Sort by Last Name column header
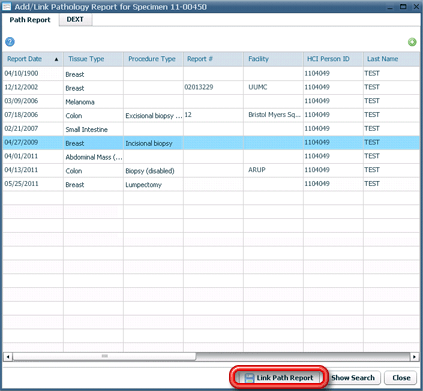The height and width of the screenshot is (391, 423). pyautogui.click(x=392, y=59)
